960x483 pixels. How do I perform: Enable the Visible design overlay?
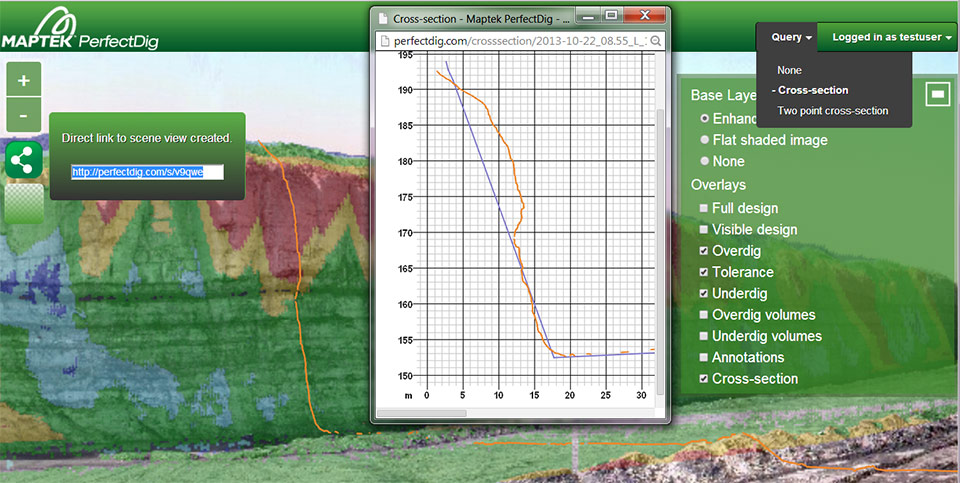[704, 230]
